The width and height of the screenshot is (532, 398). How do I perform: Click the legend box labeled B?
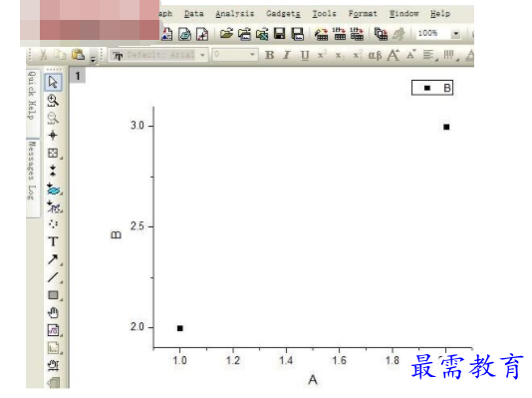coord(432,88)
